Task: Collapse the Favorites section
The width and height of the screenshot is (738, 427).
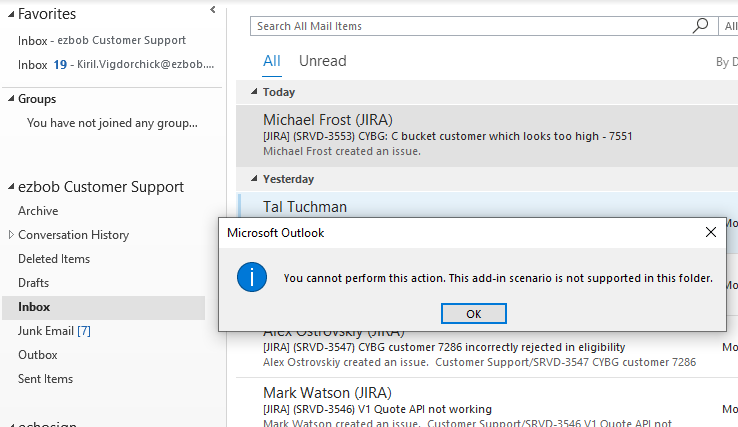Action: pos(11,15)
